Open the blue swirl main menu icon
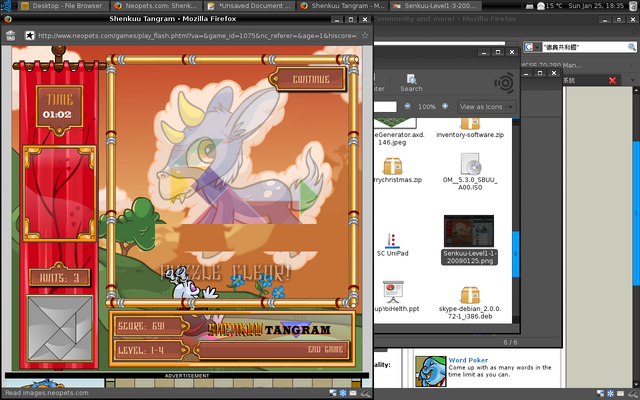This screenshot has width=640, height=400. pyautogui.click(x=6, y=6)
